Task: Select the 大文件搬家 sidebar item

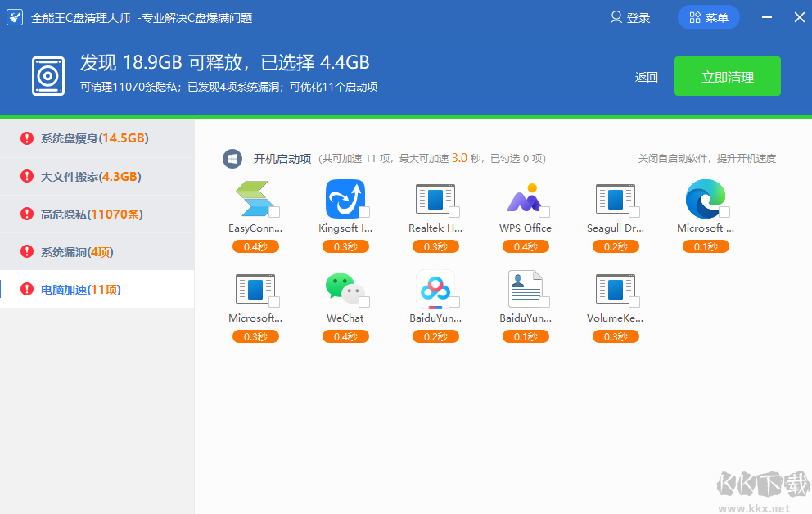Action: (x=90, y=176)
